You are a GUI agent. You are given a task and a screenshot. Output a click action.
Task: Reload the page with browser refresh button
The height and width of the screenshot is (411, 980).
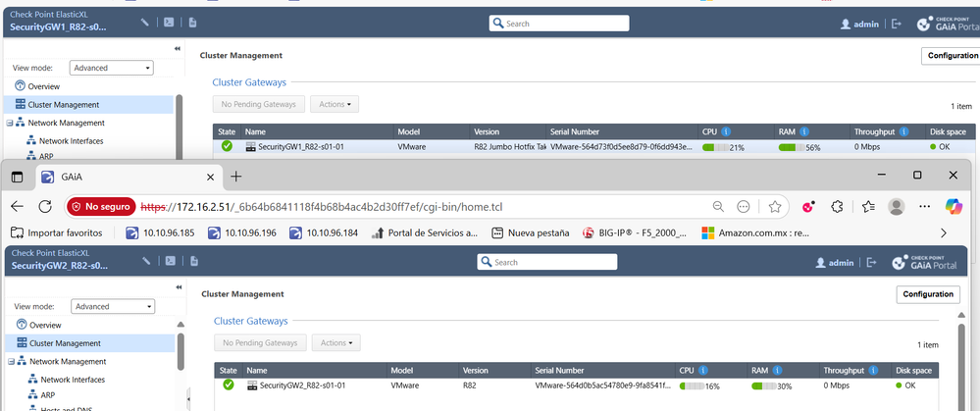(45, 207)
